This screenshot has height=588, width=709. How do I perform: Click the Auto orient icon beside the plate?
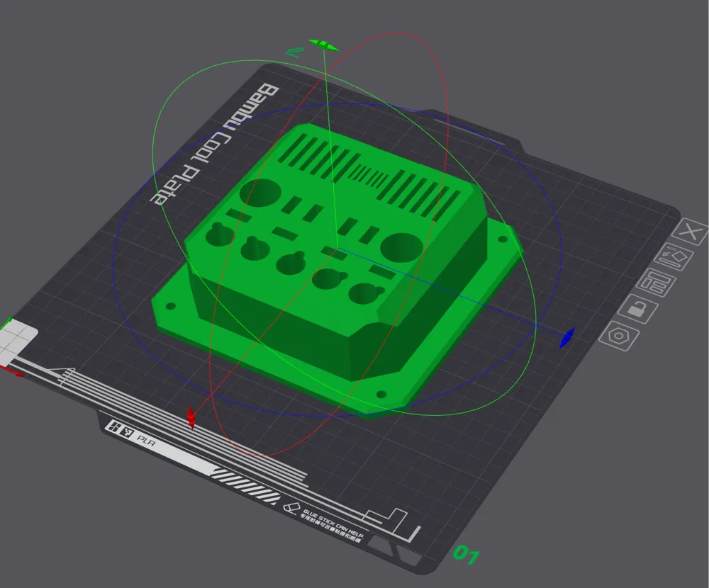pos(672,258)
